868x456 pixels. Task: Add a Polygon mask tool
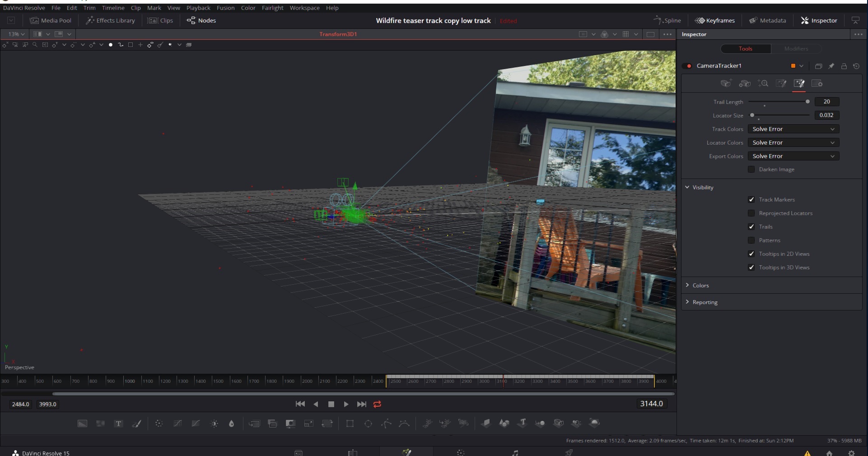point(386,423)
